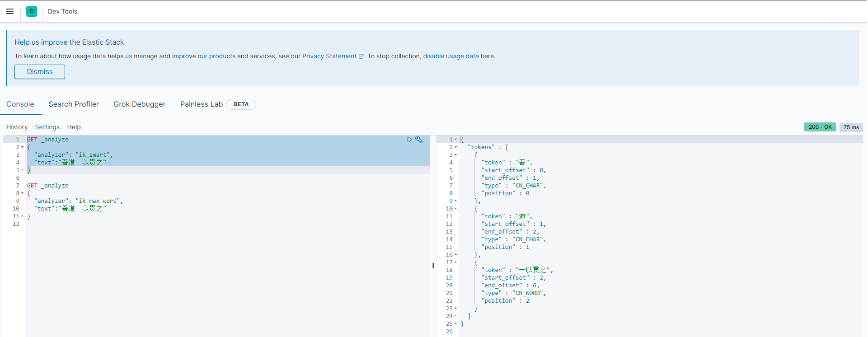Click the token "吾" output line
Screen dimensions: 868x337
(x=507, y=163)
